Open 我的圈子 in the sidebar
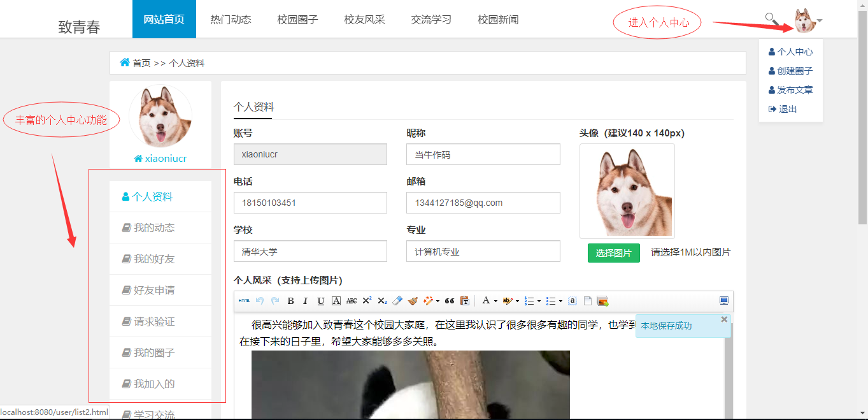Viewport: 868px width, 420px height. tap(160, 352)
